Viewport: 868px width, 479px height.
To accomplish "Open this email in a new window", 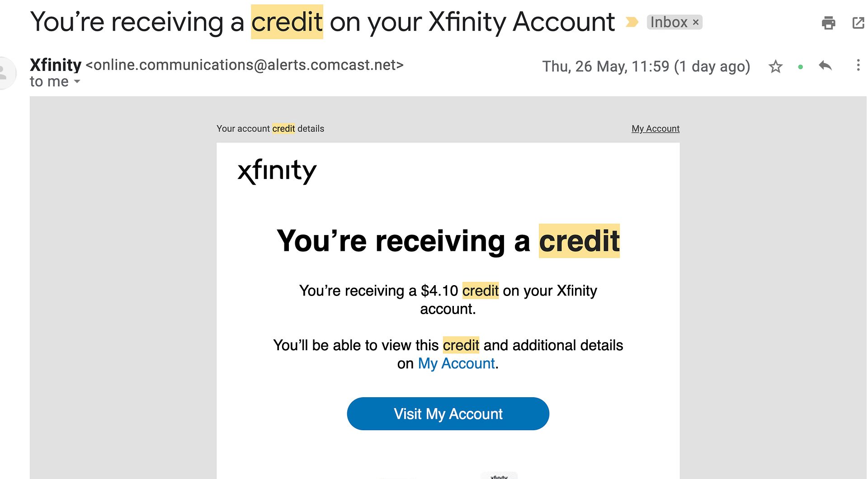I will point(858,23).
